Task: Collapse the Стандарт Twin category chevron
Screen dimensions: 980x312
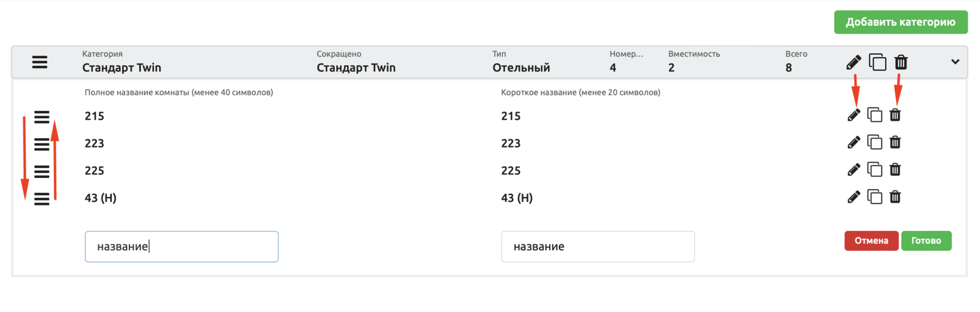Action: point(955,62)
